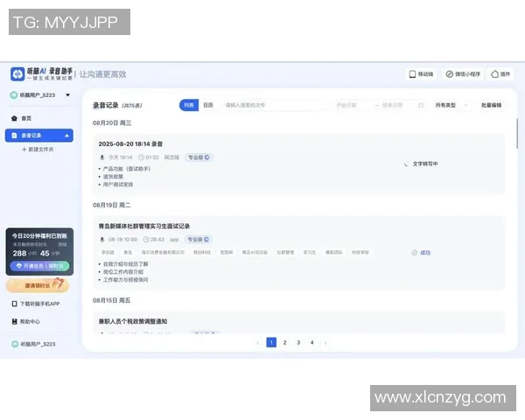Click the 开通会员 membership button
The image size is (525, 420).
click(39, 266)
